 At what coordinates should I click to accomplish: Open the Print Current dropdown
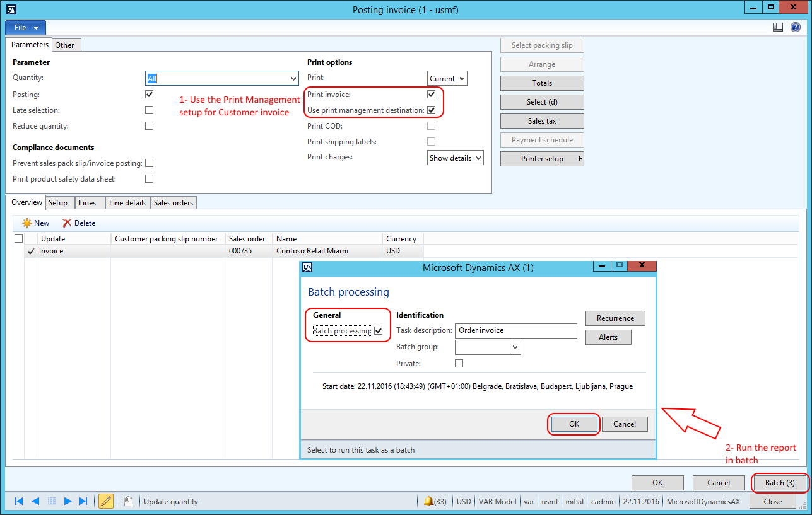462,79
